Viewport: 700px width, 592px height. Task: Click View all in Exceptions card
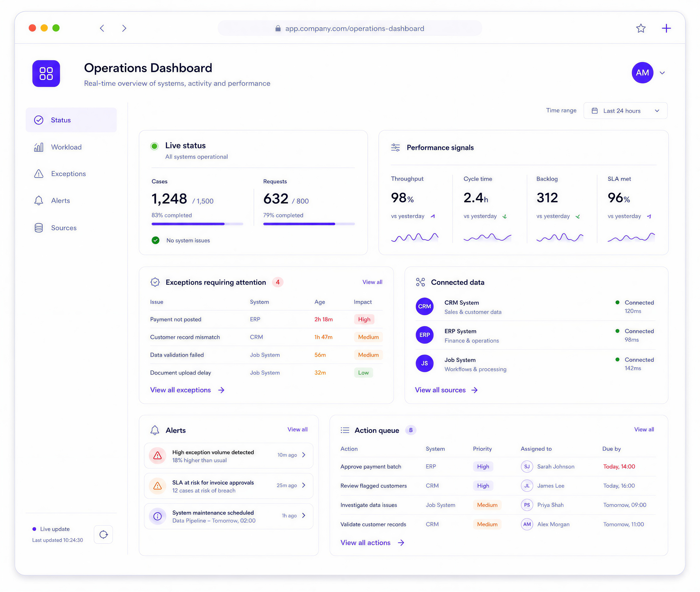[x=372, y=282]
